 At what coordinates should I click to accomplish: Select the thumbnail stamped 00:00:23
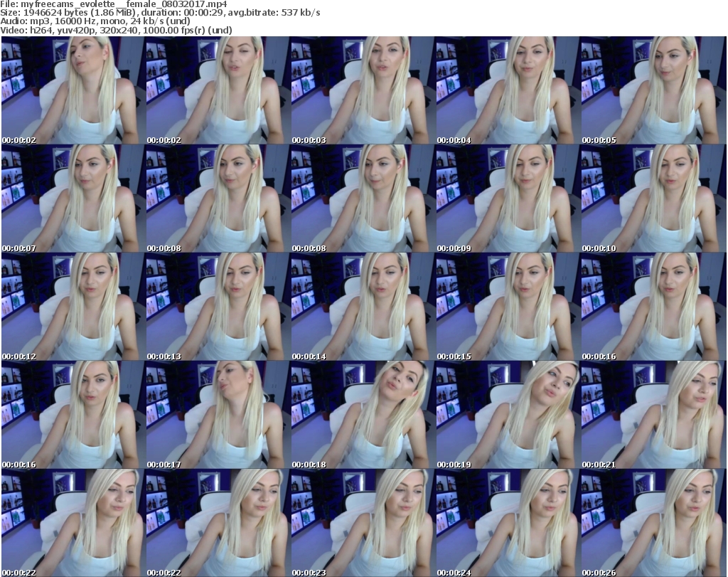point(363,523)
